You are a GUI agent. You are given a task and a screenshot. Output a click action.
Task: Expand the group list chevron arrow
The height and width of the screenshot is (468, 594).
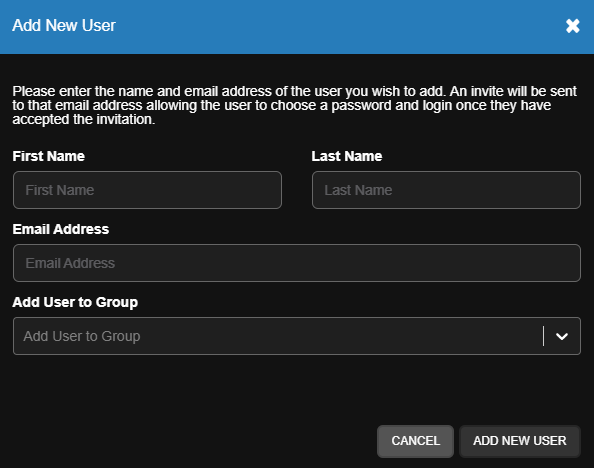coord(561,336)
